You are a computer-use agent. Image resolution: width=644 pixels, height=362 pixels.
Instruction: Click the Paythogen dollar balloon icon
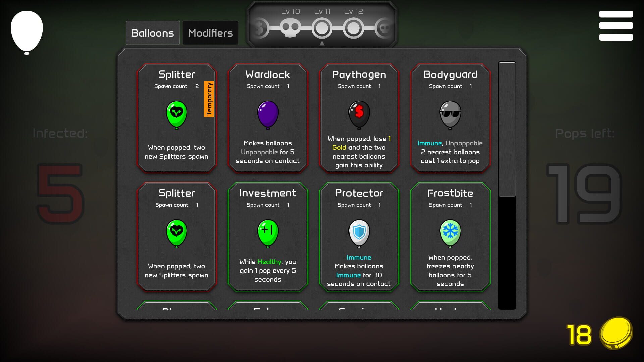click(x=359, y=114)
